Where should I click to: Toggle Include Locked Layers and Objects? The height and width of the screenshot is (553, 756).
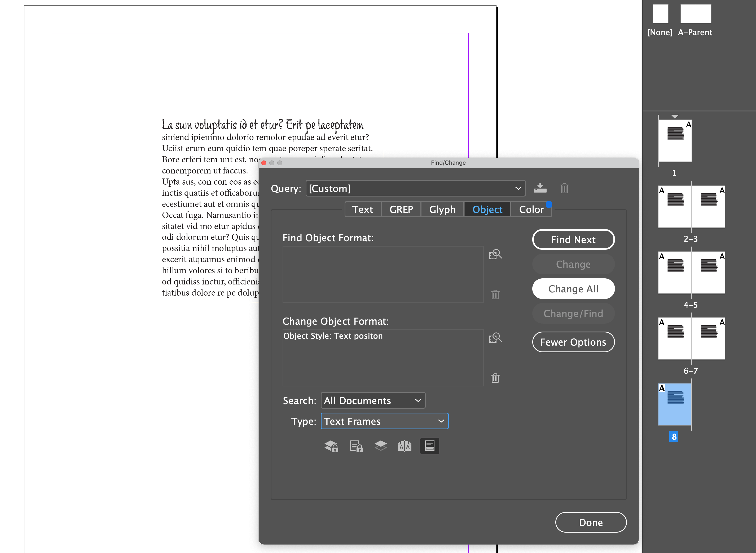pyautogui.click(x=331, y=446)
